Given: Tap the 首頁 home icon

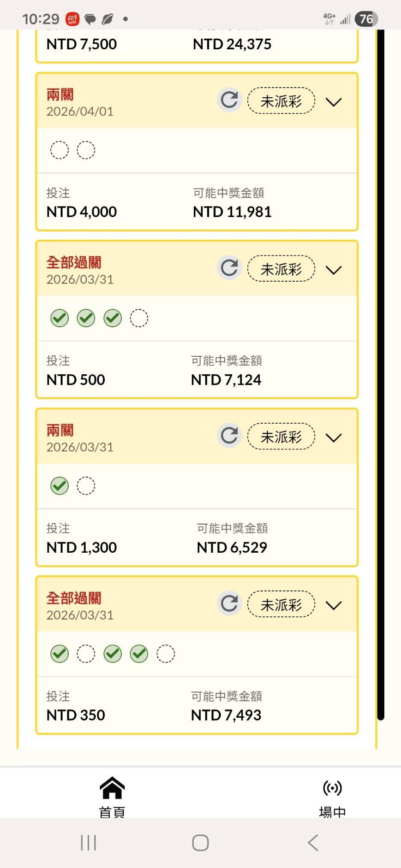Looking at the screenshot, I should click(x=112, y=788).
